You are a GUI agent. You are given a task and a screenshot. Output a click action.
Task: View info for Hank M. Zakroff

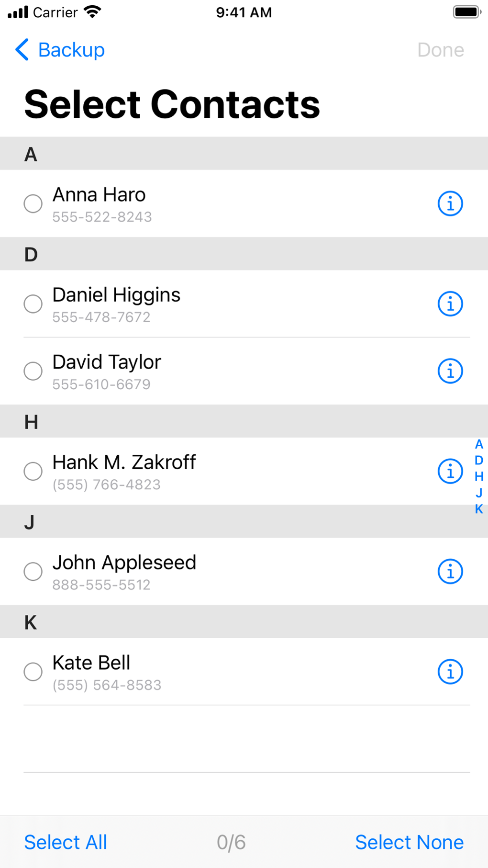point(450,472)
